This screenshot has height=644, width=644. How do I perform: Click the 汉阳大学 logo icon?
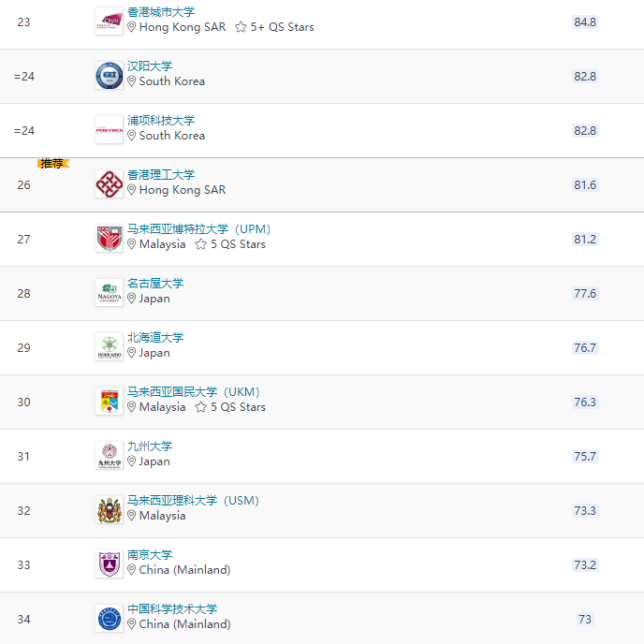pos(109,75)
